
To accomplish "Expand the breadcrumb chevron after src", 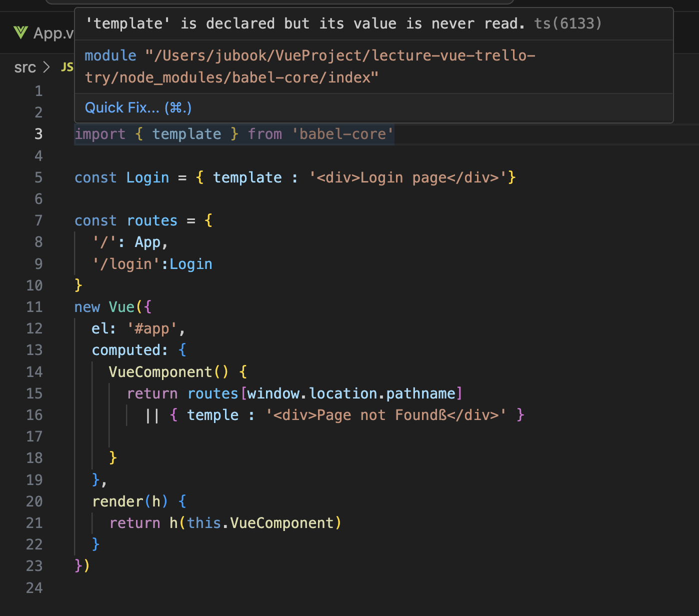I will (x=47, y=67).
